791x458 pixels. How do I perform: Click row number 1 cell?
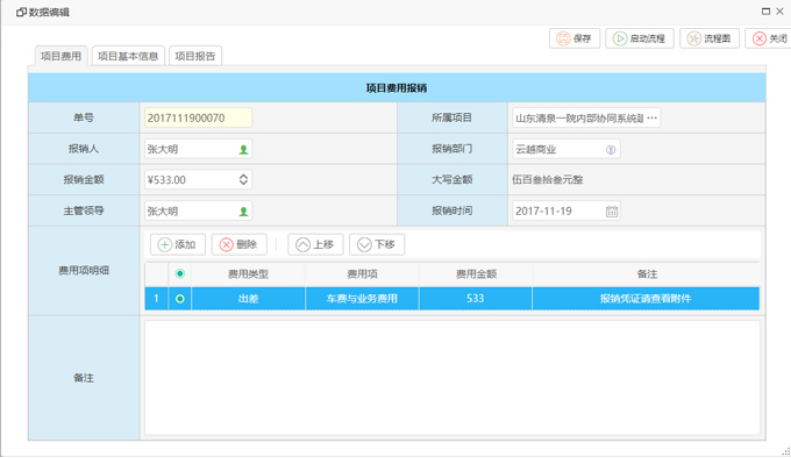click(156, 299)
